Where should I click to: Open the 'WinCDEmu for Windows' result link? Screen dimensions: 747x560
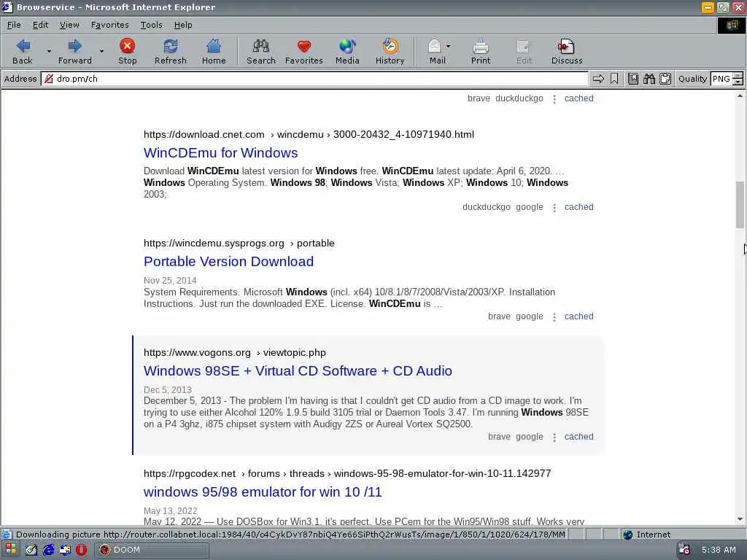click(x=220, y=153)
